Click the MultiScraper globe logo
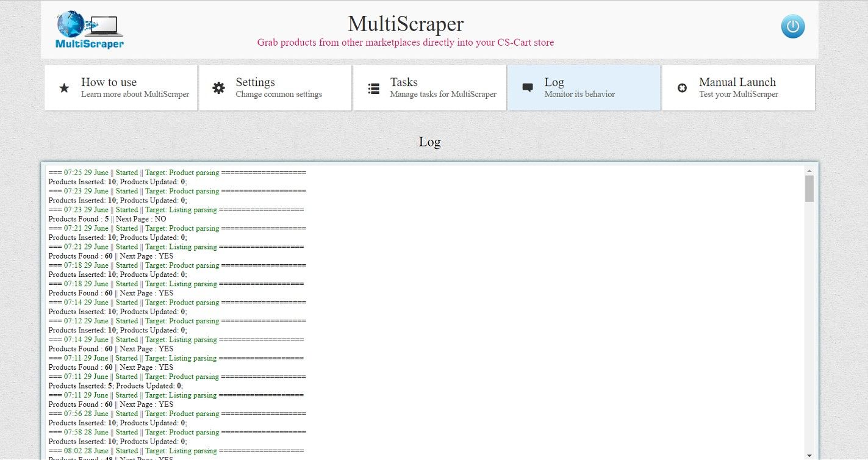Viewport: 868px width, 460px height. 90,30
